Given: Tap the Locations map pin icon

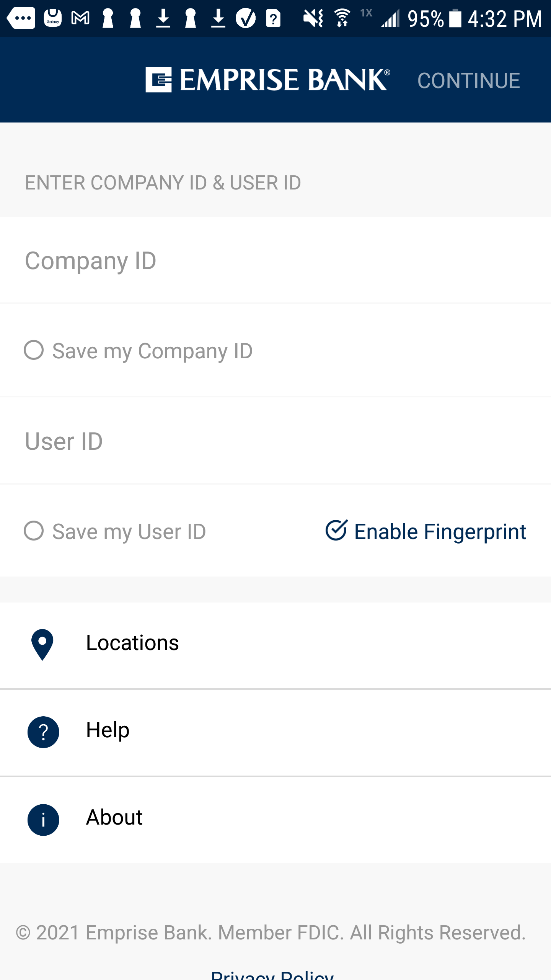Looking at the screenshot, I should click(42, 644).
